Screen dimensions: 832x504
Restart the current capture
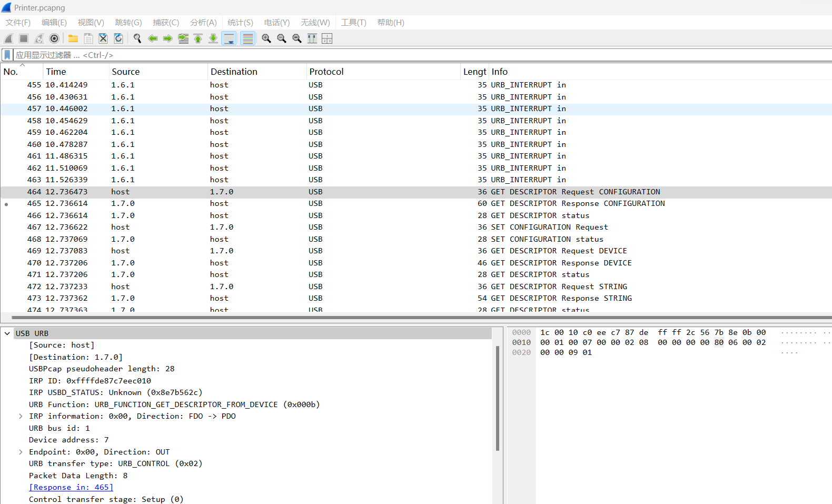point(39,38)
